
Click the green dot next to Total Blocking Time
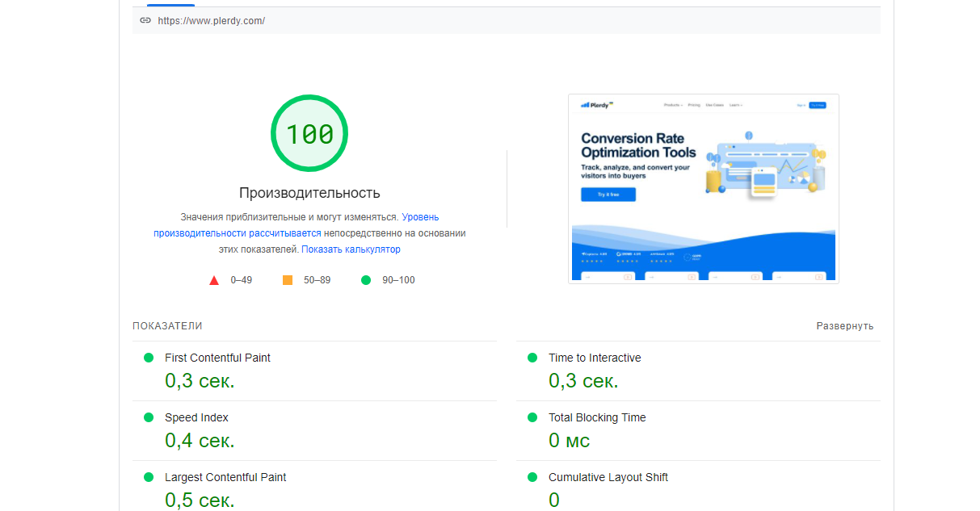click(532, 417)
